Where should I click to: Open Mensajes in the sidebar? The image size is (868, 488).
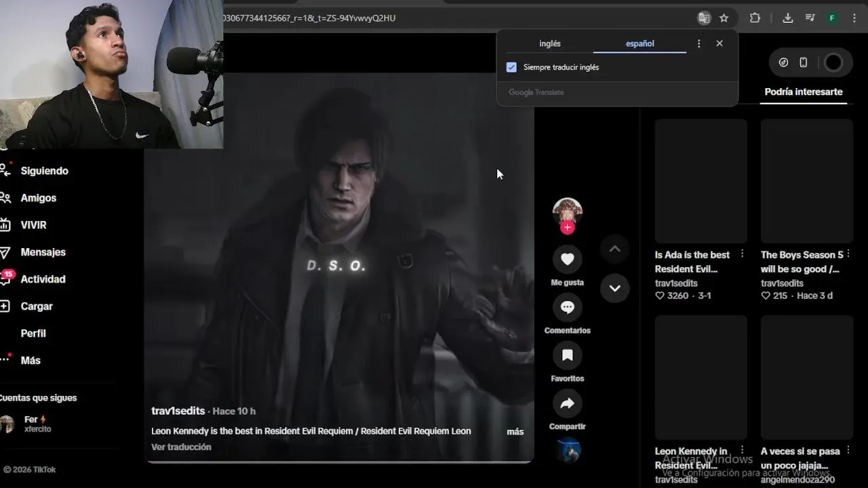pos(43,252)
